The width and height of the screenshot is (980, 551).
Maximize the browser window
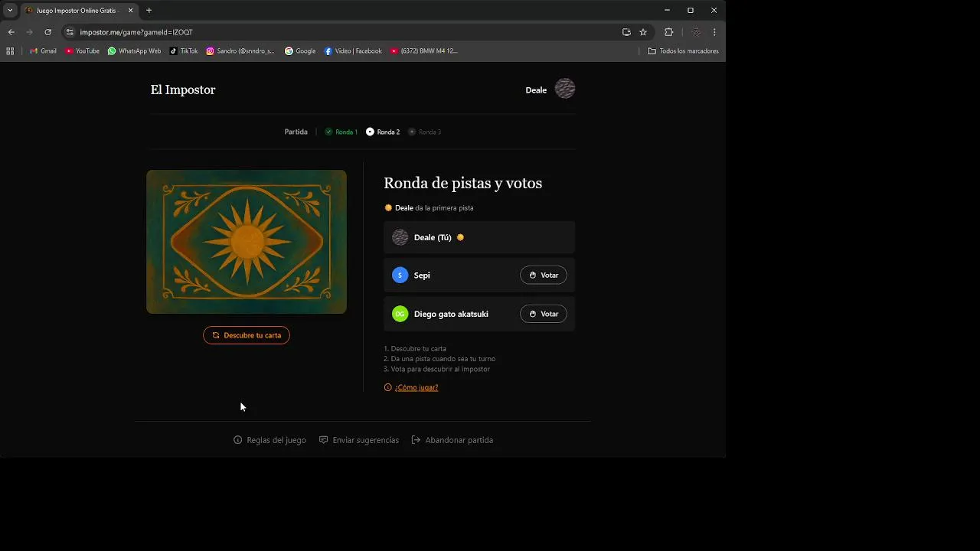(x=691, y=11)
